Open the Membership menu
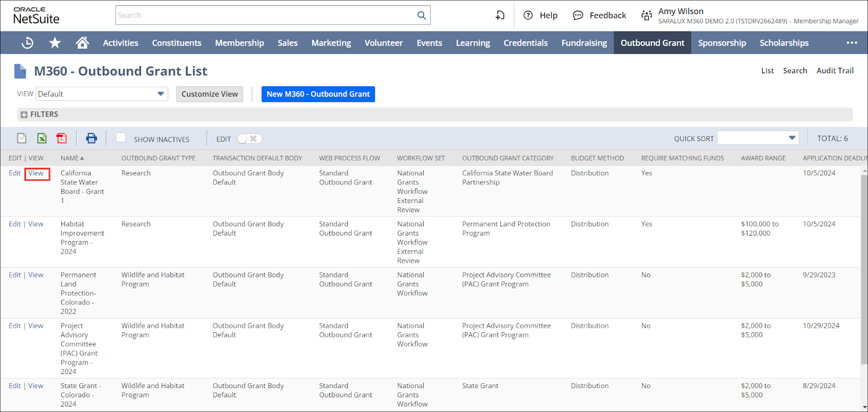 coord(239,43)
